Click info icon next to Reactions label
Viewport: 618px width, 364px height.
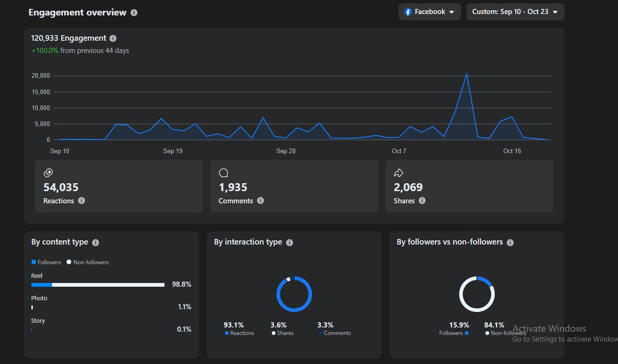pos(81,201)
